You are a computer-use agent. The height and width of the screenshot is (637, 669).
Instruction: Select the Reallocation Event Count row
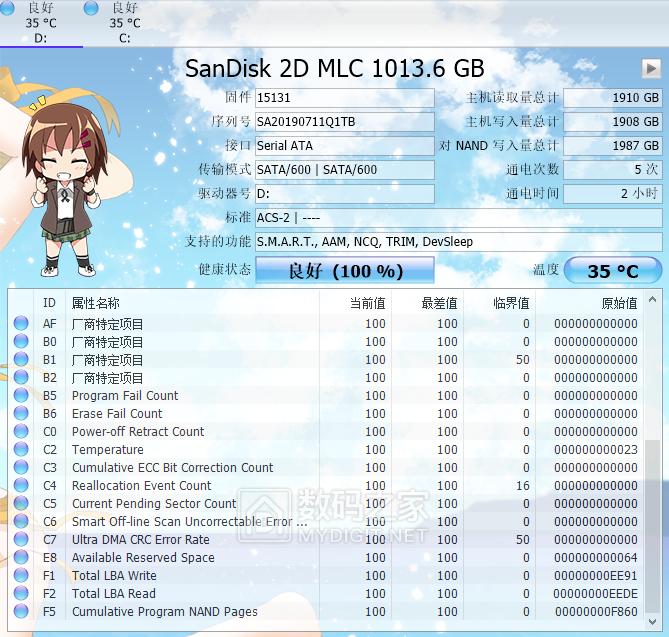coord(326,486)
